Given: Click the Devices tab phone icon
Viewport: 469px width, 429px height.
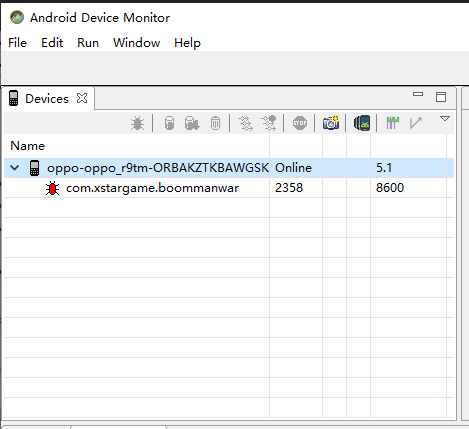Looking at the screenshot, I should [13, 98].
